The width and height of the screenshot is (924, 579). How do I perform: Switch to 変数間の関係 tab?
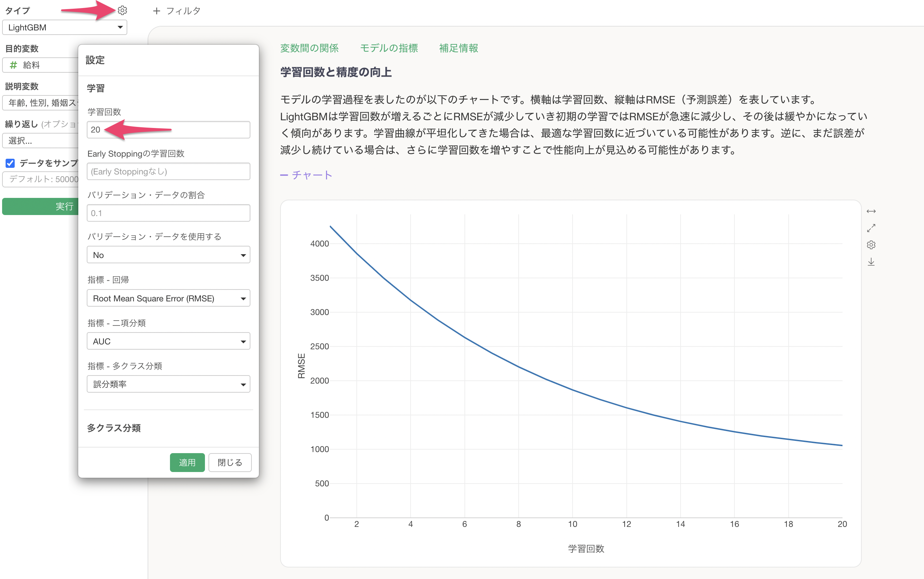tap(309, 48)
